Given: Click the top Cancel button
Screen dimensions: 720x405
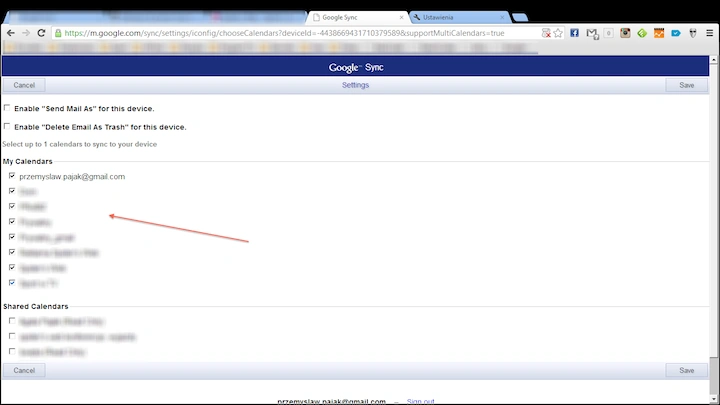Looking at the screenshot, I should 24,85.
